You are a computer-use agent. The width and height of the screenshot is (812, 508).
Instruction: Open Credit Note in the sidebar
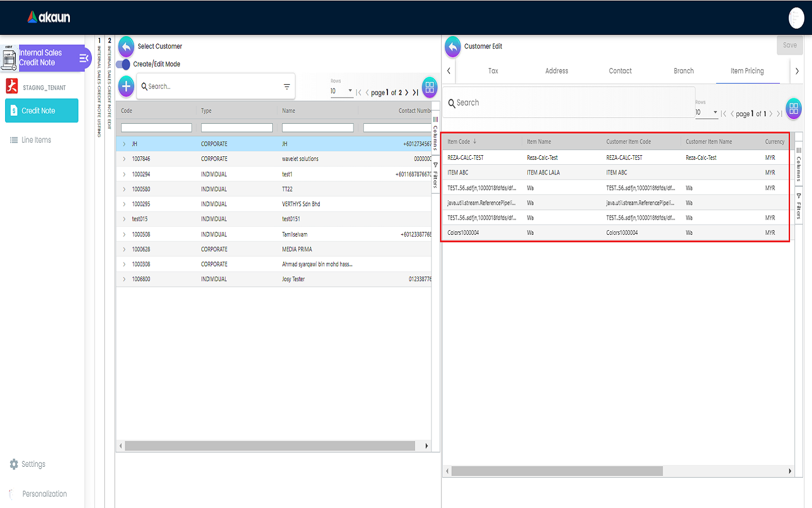pyautogui.click(x=42, y=111)
